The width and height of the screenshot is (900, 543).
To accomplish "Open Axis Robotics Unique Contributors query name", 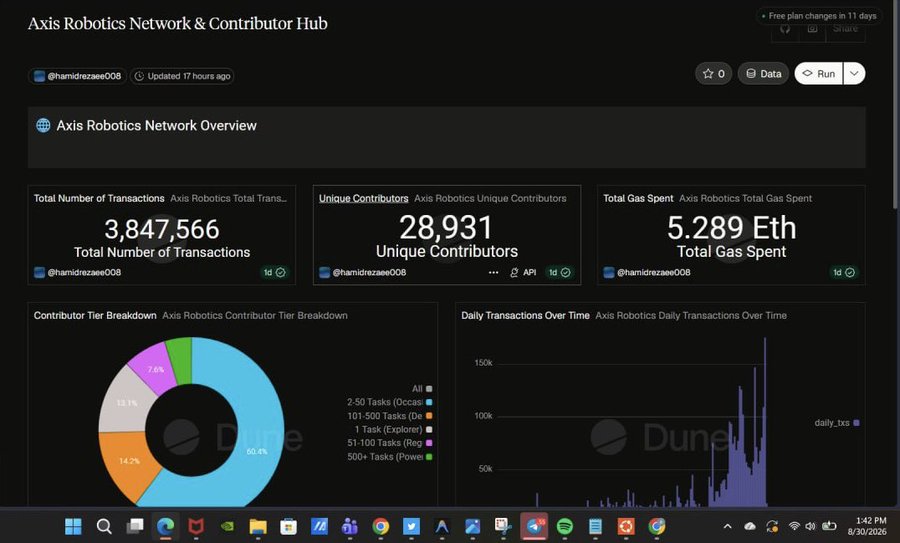I will click(490, 198).
